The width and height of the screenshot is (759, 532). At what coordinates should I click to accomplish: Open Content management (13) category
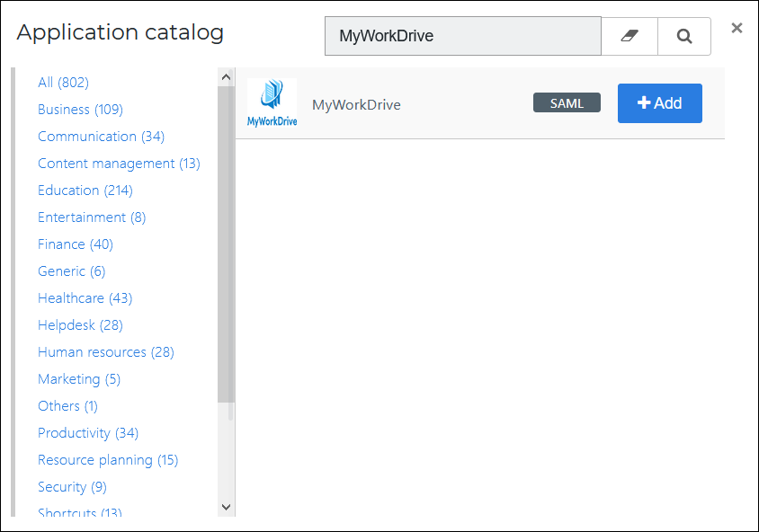pos(119,164)
